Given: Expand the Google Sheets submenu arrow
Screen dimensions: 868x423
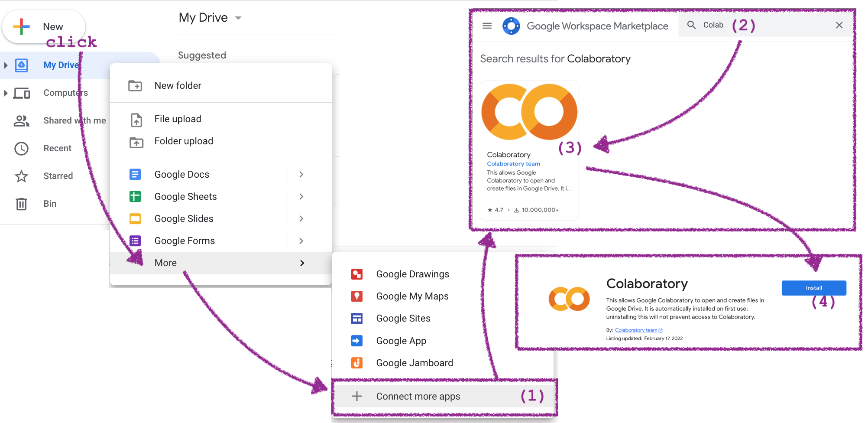Looking at the screenshot, I should click(x=301, y=196).
